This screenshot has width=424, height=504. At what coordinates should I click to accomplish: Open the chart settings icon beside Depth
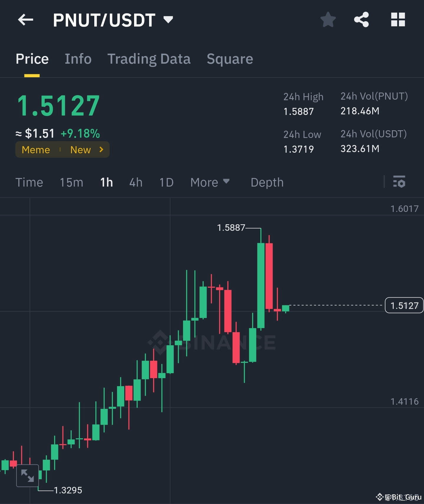[x=399, y=182]
